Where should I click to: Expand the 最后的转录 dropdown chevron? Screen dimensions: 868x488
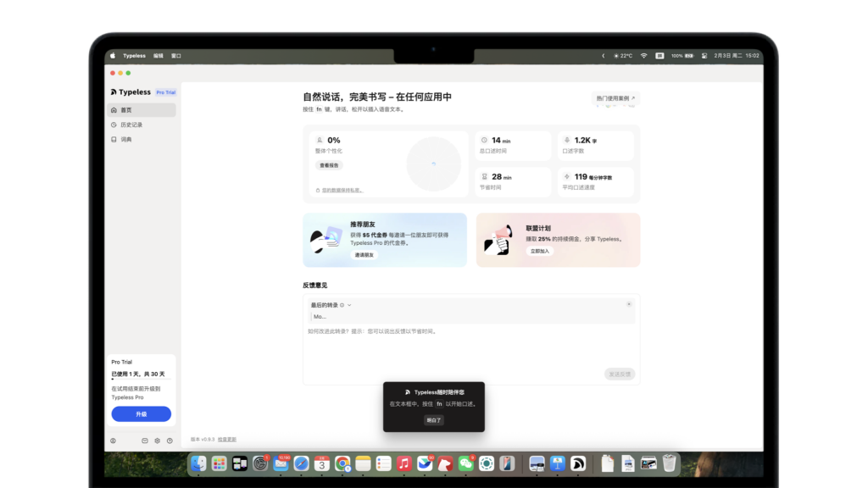coord(349,305)
